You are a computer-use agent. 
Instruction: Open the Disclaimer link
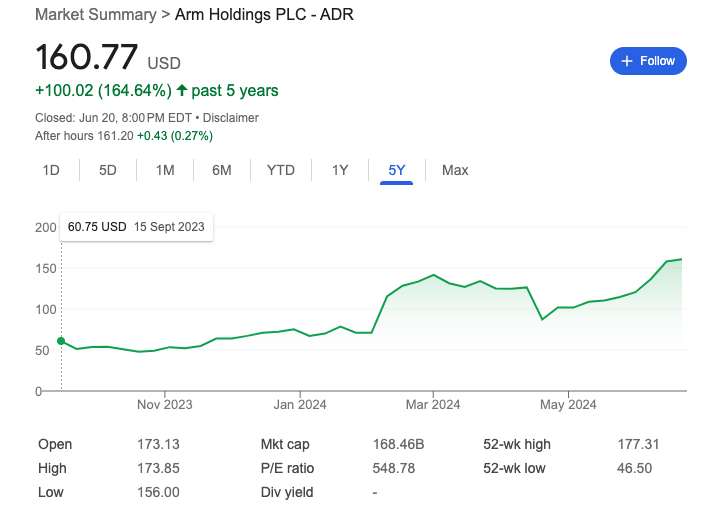231,118
